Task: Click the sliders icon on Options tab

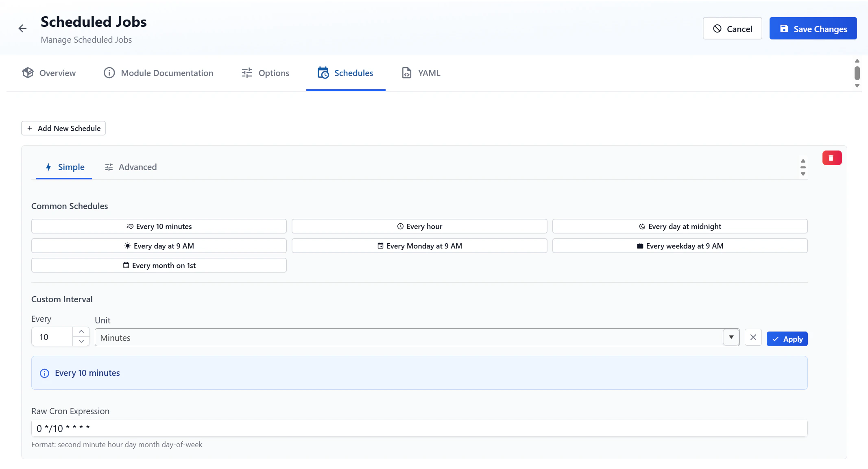Action: tap(247, 73)
